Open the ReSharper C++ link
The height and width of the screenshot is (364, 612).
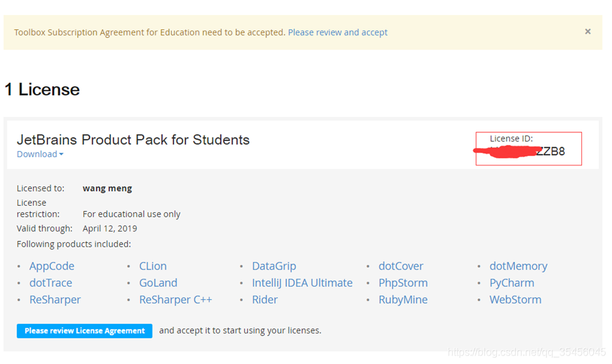pyautogui.click(x=175, y=299)
